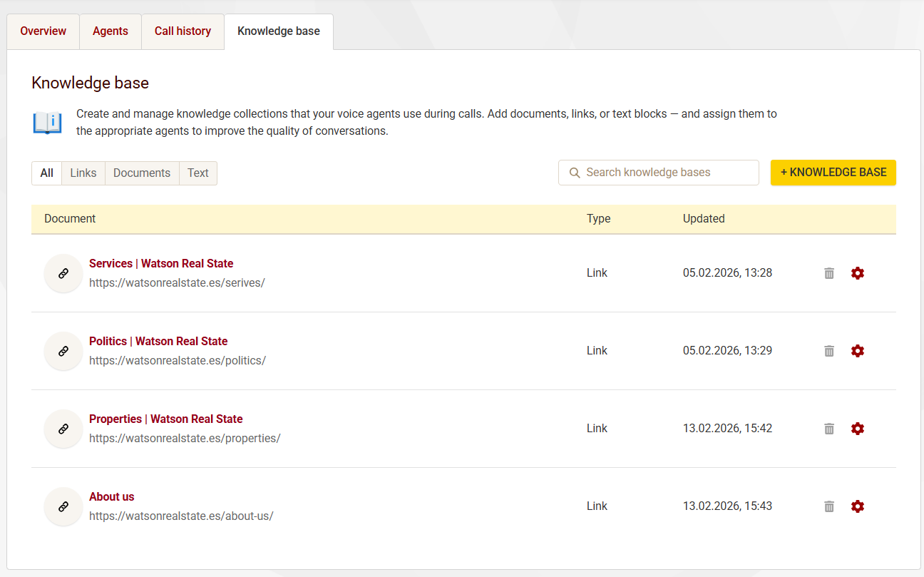
Task: Click link icon beside Services entry
Action: [63, 273]
